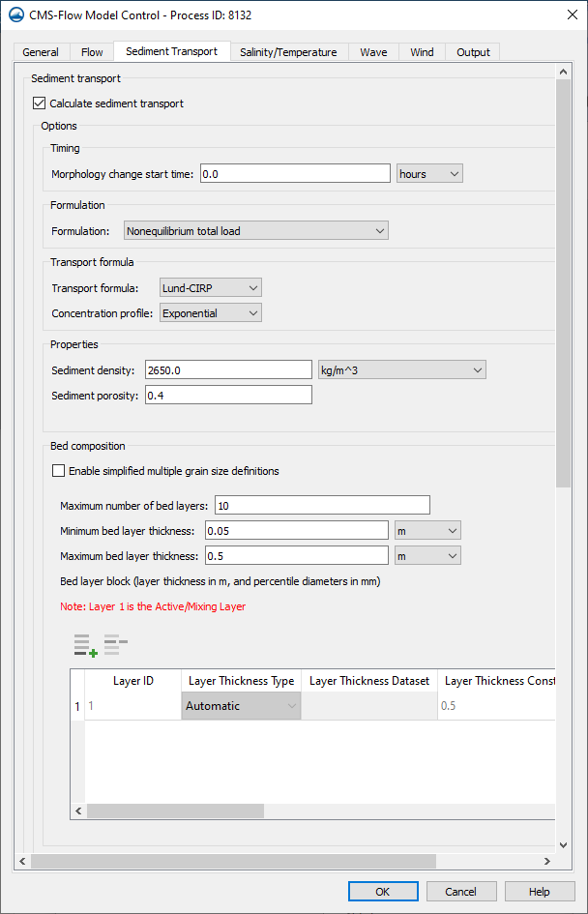Open the Salinity/Temperature tab
Viewport: 588px width, 914px height.
point(288,52)
